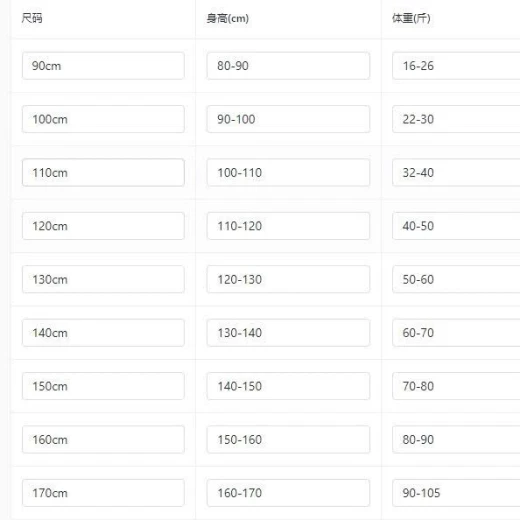Select the 120-130 height field
Image resolution: width=520 pixels, height=520 pixels.
(x=288, y=279)
